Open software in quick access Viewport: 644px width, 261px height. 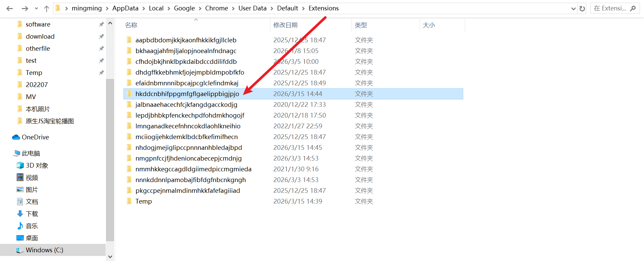tap(38, 25)
